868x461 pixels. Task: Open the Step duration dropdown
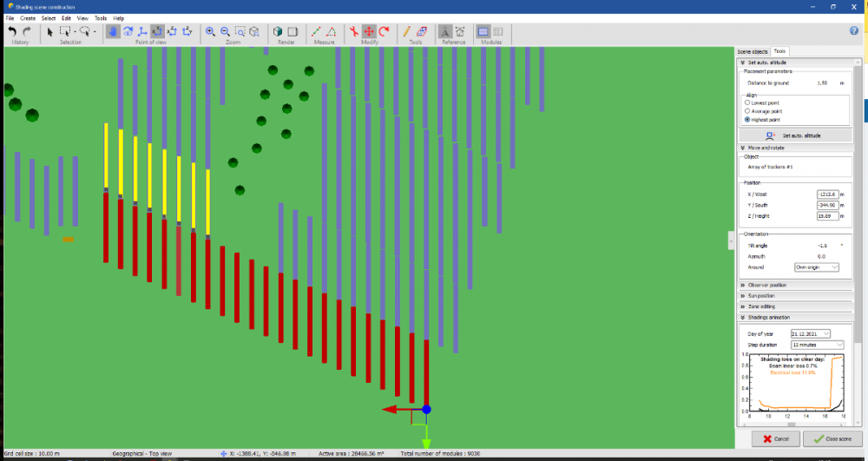pyautogui.click(x=817, y=345)
